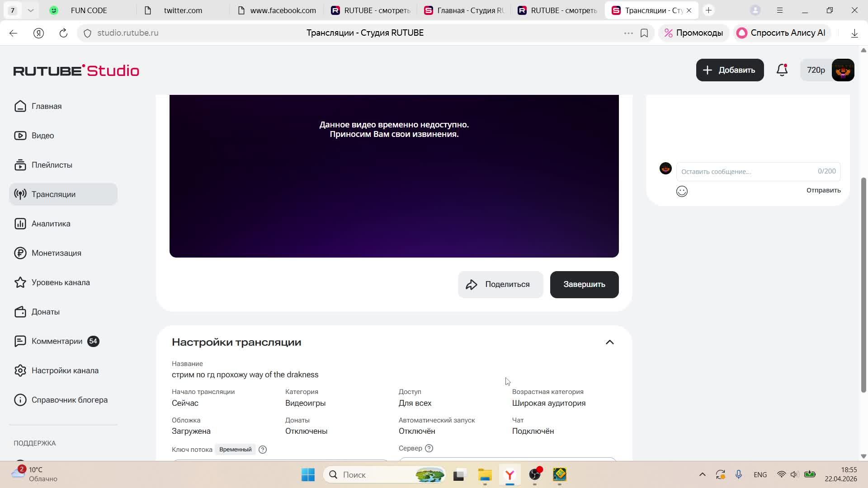Open Донаты section in sidebar

(x=45, y=312)
